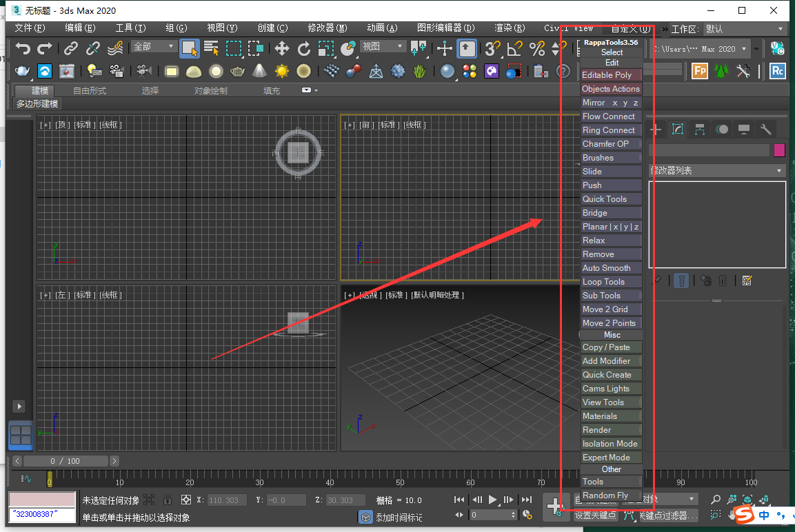Screen dimensions: 795x532
Task: Click the magenta object color swatch
Action: [779, 150]
